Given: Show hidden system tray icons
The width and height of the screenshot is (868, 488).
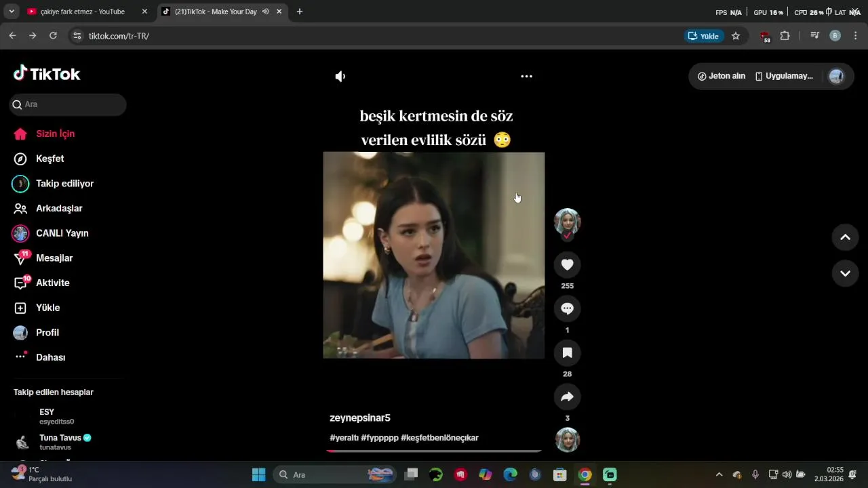Looking at the screenshot, I should (x=719, y=474).
